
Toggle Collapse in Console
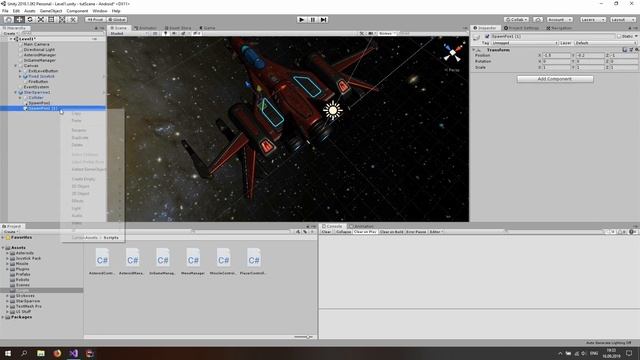(x=343, y=232)
